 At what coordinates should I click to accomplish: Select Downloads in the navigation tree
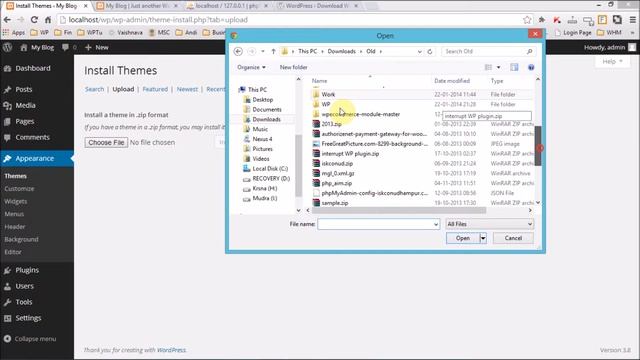click(x=266, y=119)
